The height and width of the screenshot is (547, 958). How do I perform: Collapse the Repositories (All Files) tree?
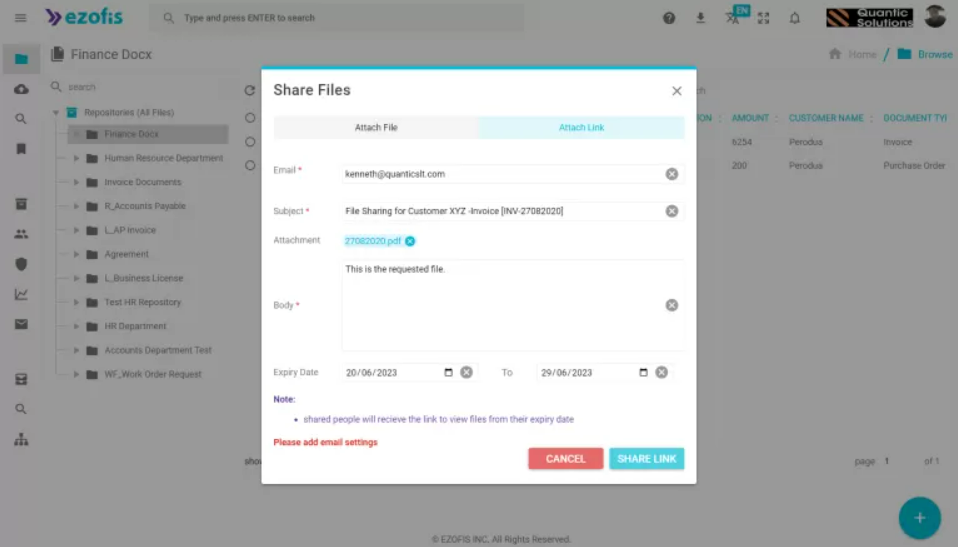[56, 113]
